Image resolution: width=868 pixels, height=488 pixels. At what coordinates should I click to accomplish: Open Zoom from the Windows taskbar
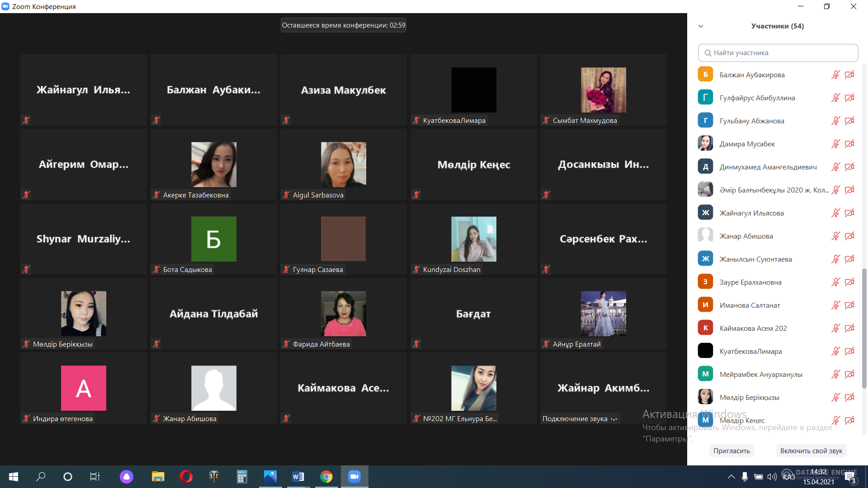(354, 476)
